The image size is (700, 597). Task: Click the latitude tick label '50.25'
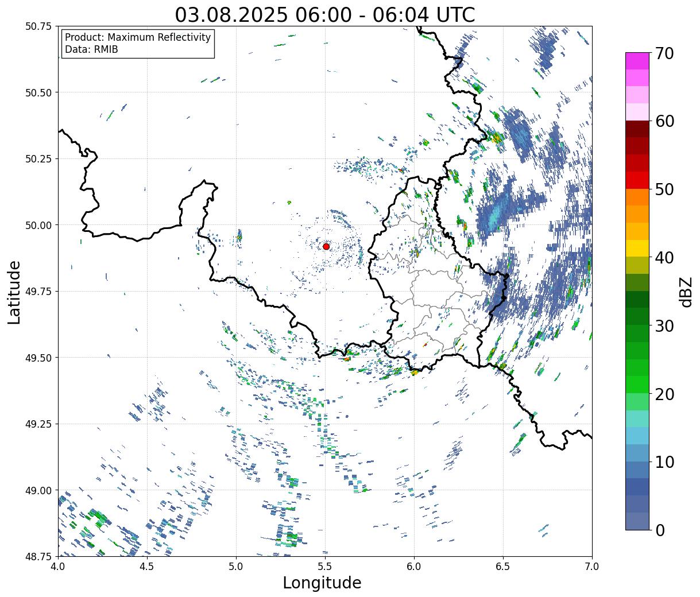pyautogui.click(x=38, y=159)
